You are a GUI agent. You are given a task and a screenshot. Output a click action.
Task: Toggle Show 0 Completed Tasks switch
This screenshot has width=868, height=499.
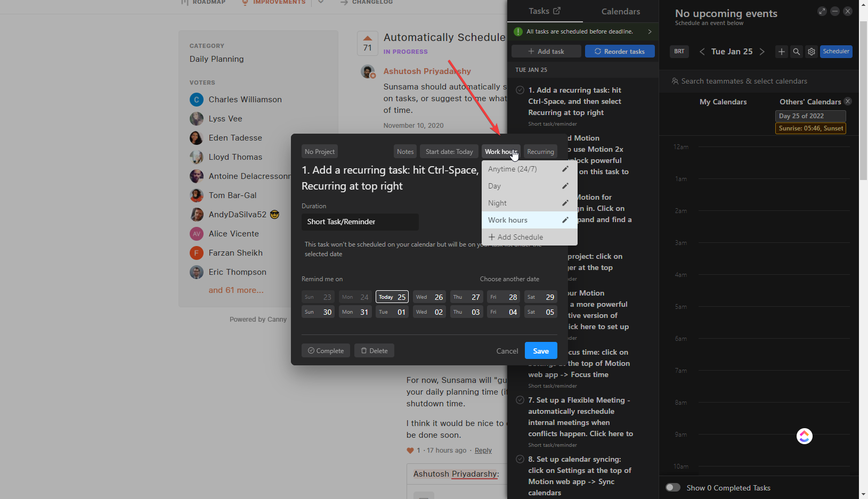(x=673, y=487)
